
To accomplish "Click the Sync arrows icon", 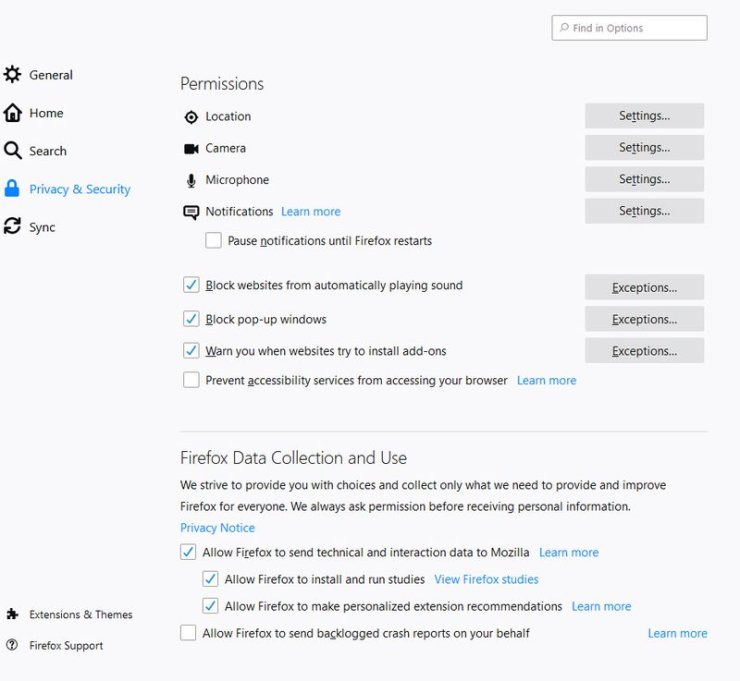I will [12, 226].
